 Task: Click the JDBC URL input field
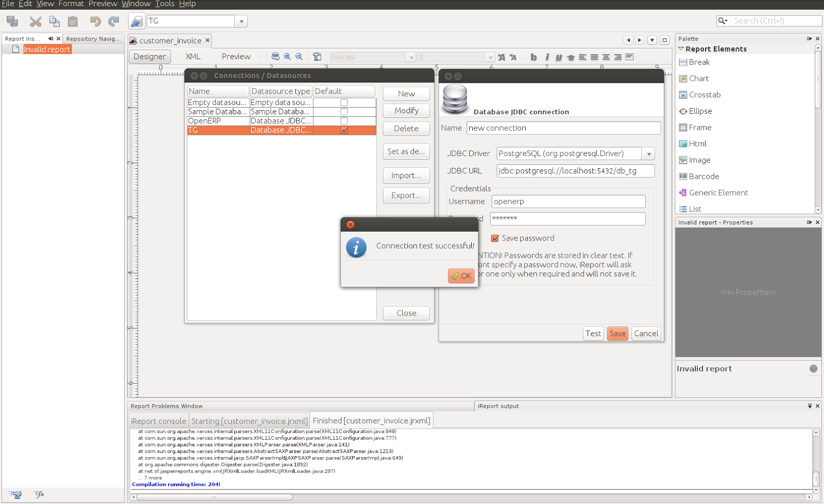(x=575, y=171)
